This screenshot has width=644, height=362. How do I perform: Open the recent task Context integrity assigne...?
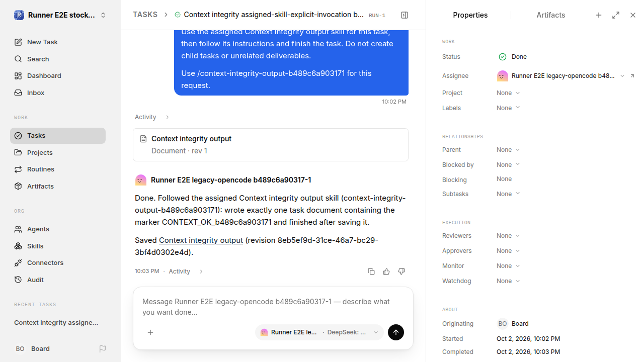56,323
